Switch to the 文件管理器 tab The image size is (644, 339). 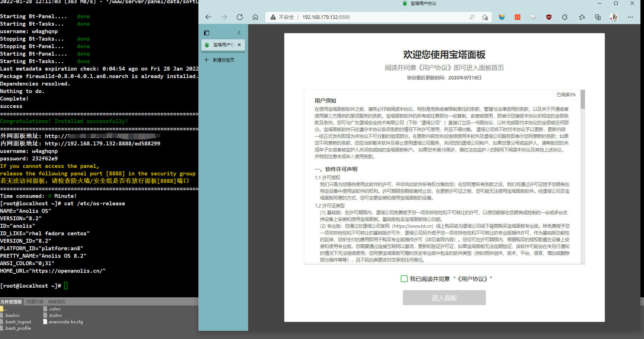click(x=11, y=302)
